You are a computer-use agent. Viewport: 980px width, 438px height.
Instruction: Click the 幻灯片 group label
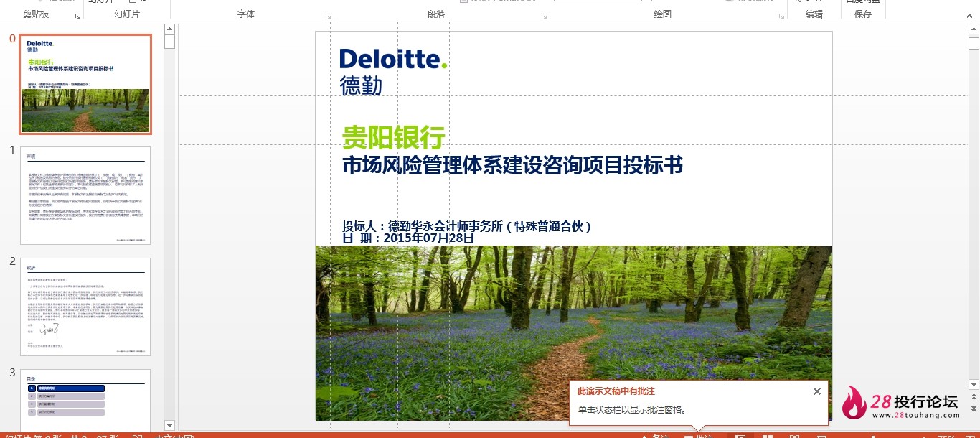click(x=127, y=14)
